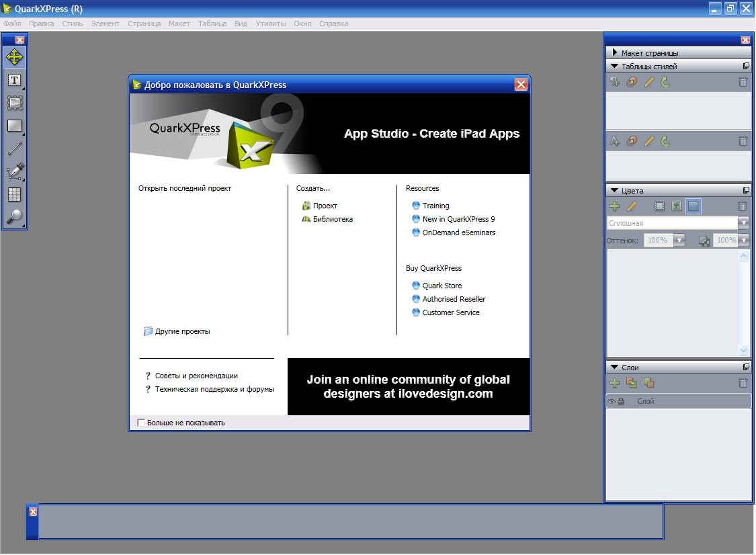Open the Макет menu

[x=179, y=24]
